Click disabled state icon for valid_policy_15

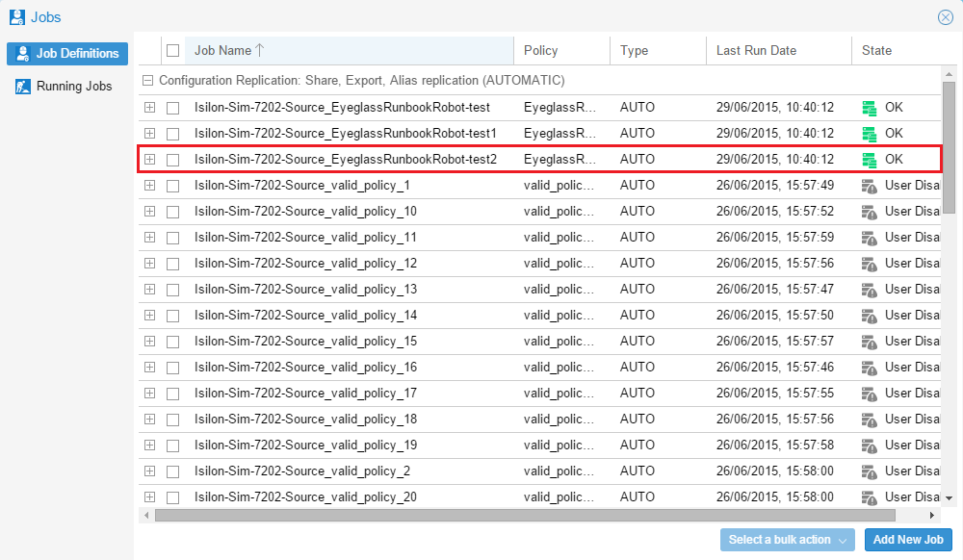click(869, 342)
